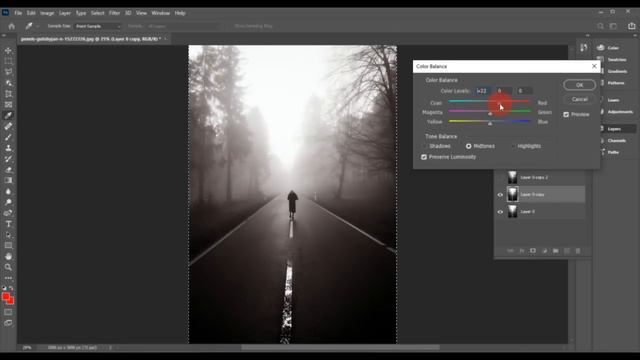Select the Frame tool
Screen dimensions: 640x360
pyautogui.click(x=8, y=104)
